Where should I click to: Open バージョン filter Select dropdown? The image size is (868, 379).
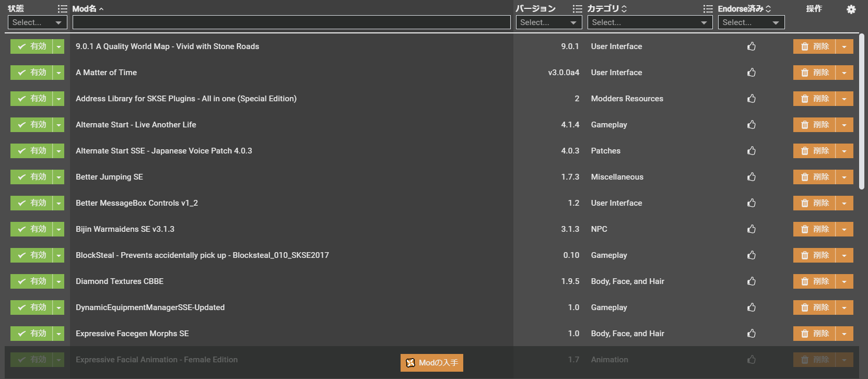point(549,22)
